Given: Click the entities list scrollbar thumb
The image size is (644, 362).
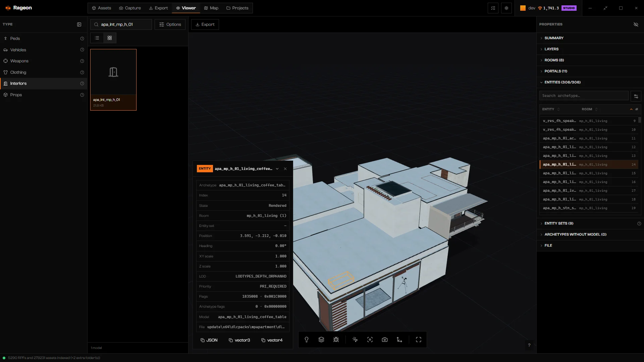Looking at the screenshot, I should point(640,120).
